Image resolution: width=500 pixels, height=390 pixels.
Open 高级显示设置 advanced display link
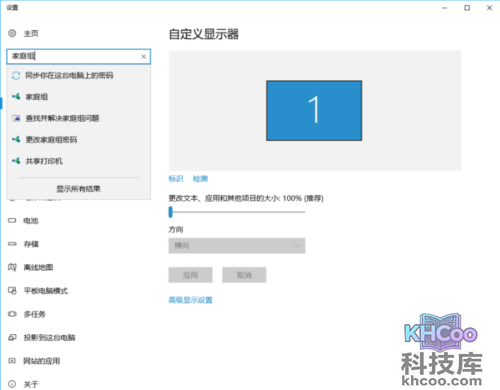pos(190,300)
